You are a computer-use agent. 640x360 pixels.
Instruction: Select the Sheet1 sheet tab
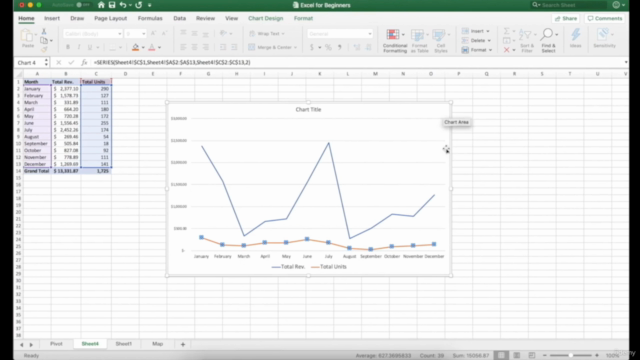(x=124, y=344)
